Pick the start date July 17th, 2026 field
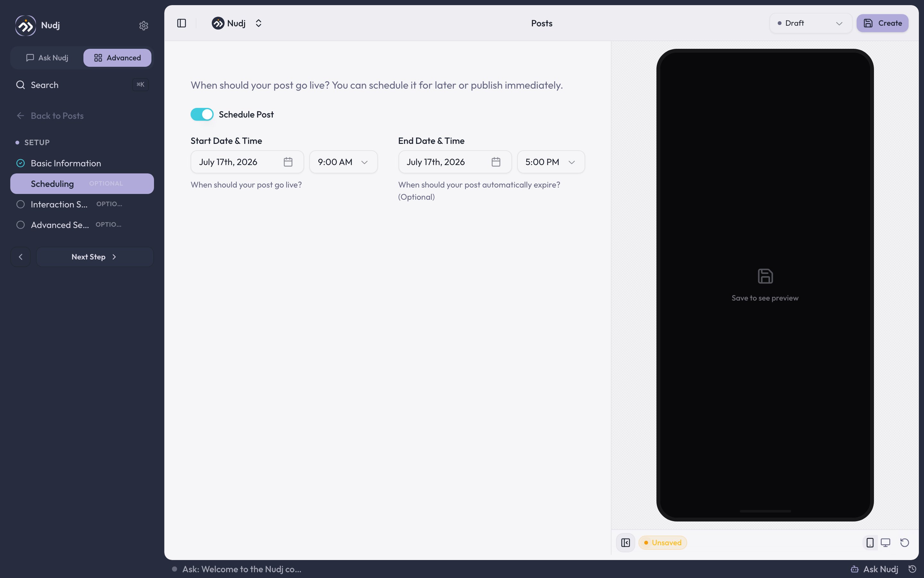Viewport: 924px width, 578px height. (x=247, y=162)
